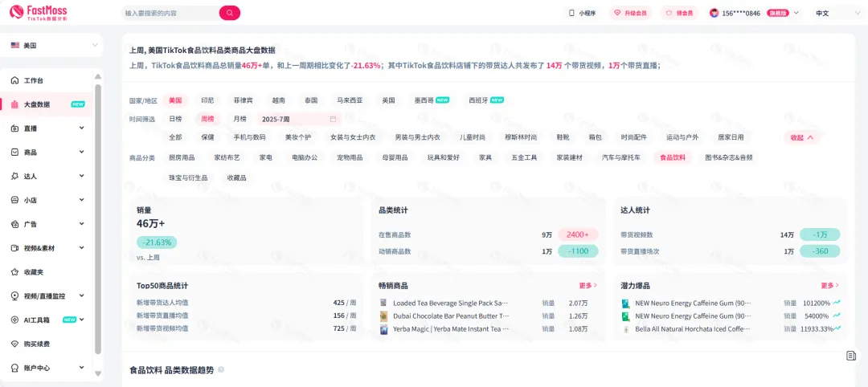Click the calendar icon in date picker
868x387 pixels.
[x=334, y=119]
